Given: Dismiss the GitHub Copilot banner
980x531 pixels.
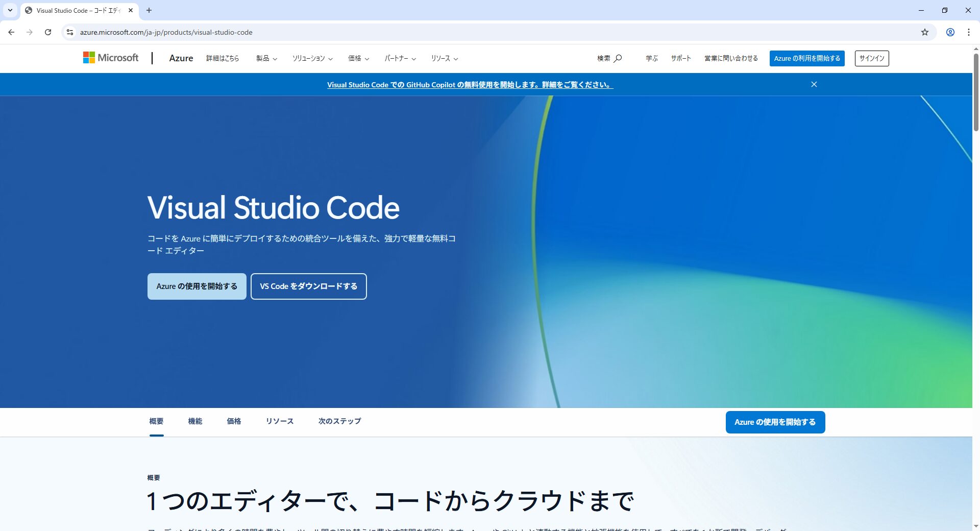Looking at the screenshot, I should click(x=814, y=84).
